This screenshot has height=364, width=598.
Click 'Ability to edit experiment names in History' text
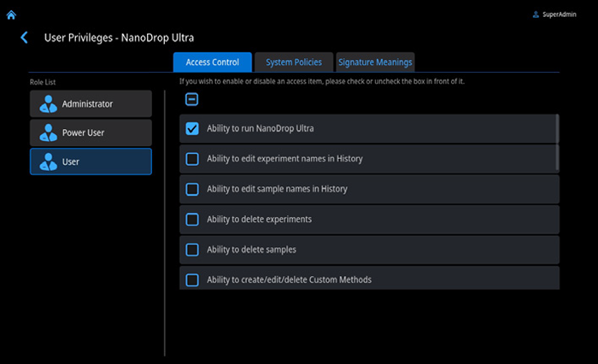click(x=284, y=159)
